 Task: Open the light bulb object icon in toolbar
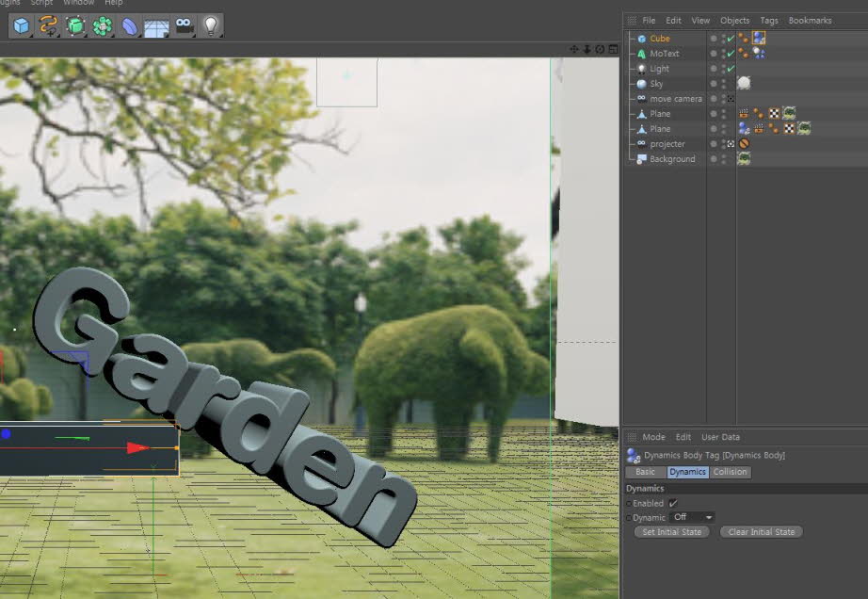[210, 26]
